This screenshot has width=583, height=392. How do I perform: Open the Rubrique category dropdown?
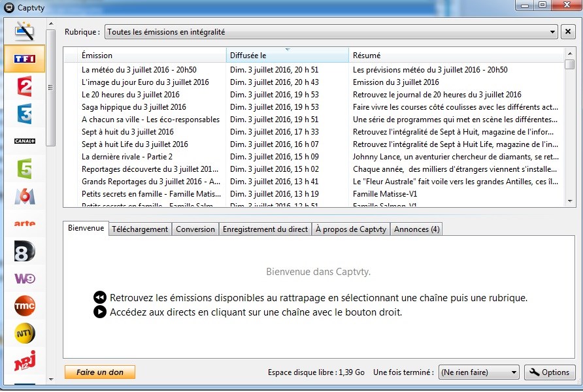point(331,32)
